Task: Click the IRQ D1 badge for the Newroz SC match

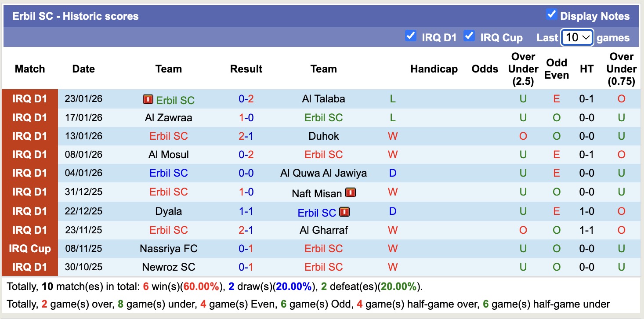Action: [29, 267]
